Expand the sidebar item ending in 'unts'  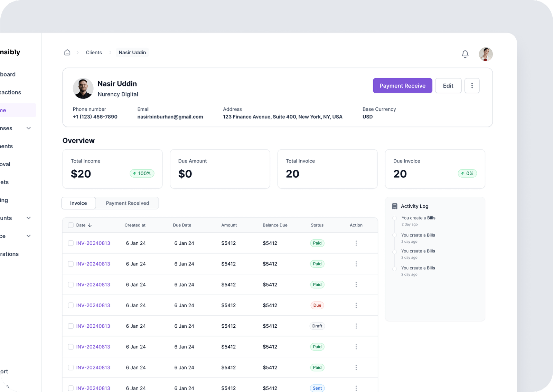(x=29, y=218)
